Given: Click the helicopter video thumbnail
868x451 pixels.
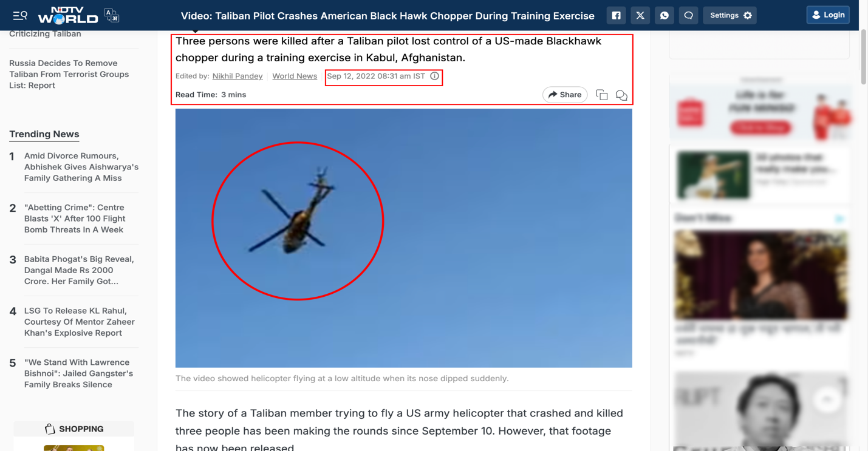Looking at the screenshot, I should pos(404,238).
